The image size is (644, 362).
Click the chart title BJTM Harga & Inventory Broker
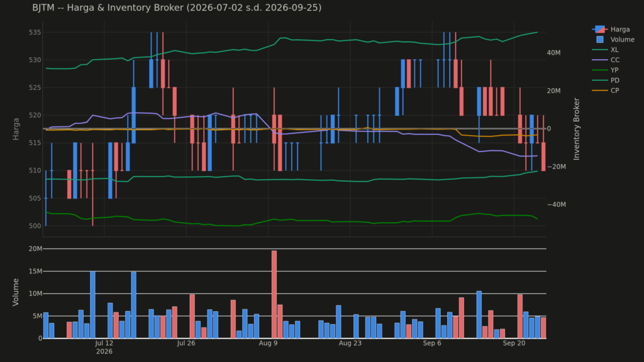click(177, 8)
